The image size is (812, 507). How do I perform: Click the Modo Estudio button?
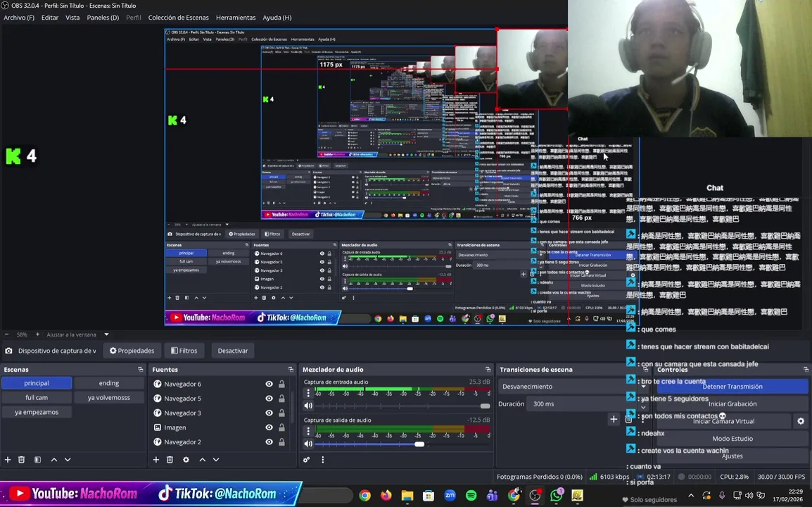pos(732,439)
